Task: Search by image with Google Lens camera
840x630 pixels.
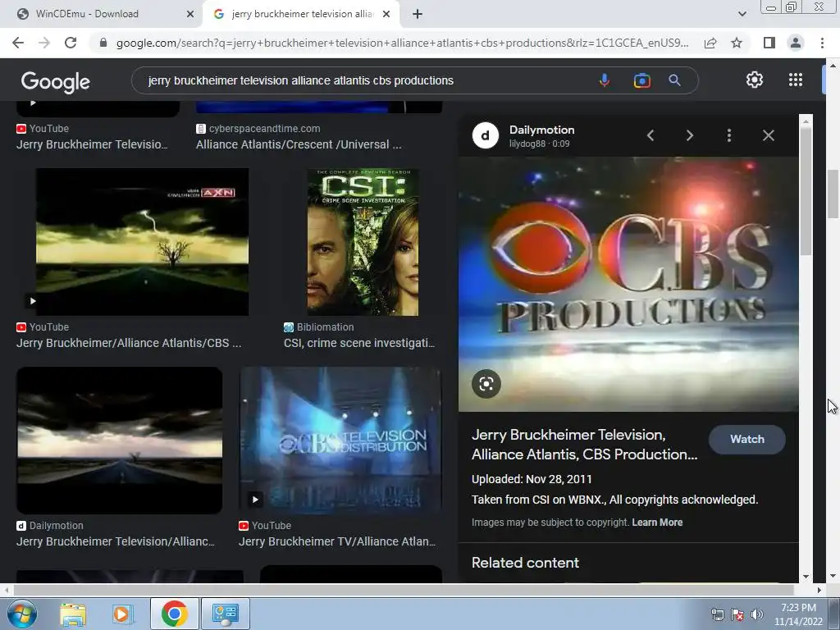Action: pyautogui.click(x=641, y=80)
